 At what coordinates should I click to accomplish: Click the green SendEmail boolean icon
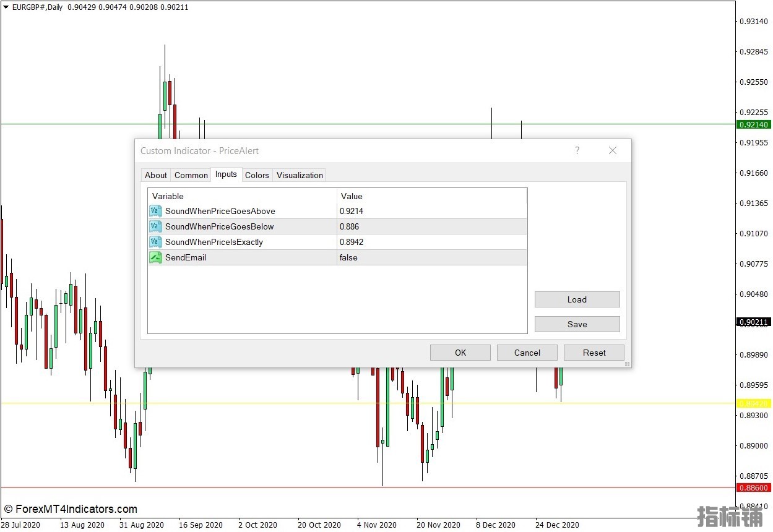tap(155, 257)
